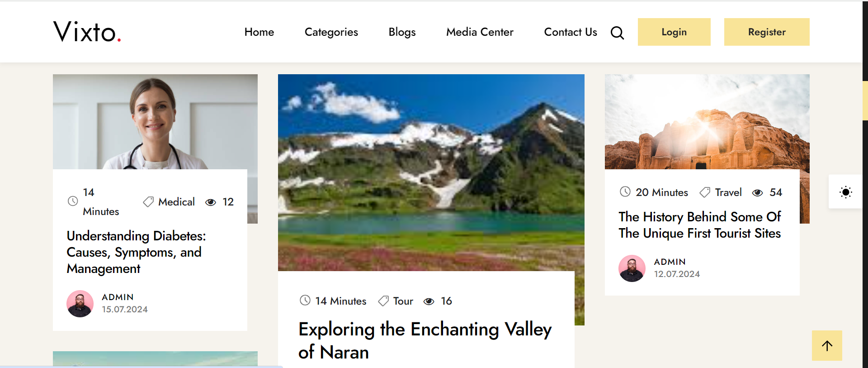This screenshot has width=868, height=368.
Task: Open 'Exploring the Enchanting Valley of Naran'
Action: (x=424, y=340)
